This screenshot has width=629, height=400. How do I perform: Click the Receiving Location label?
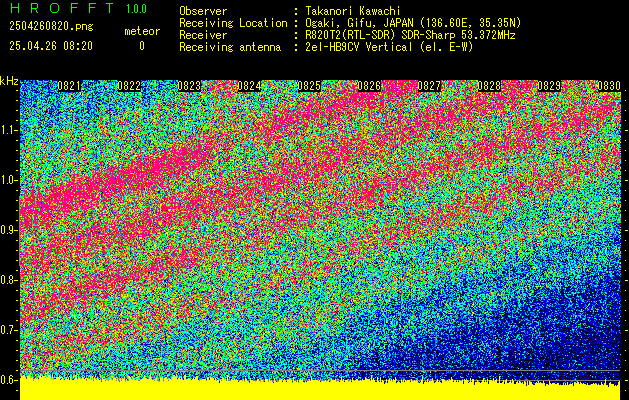pyautogui.click(x=233, y=23)
